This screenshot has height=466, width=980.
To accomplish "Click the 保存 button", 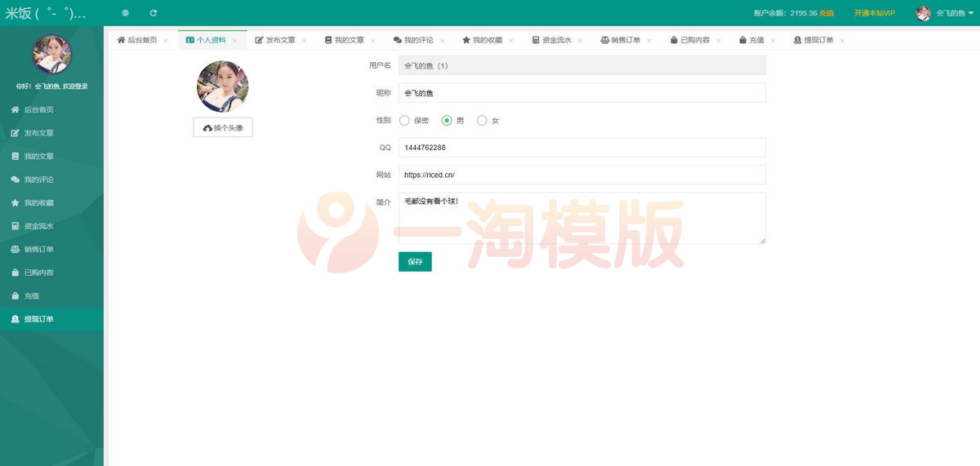I will click(415, 262).
